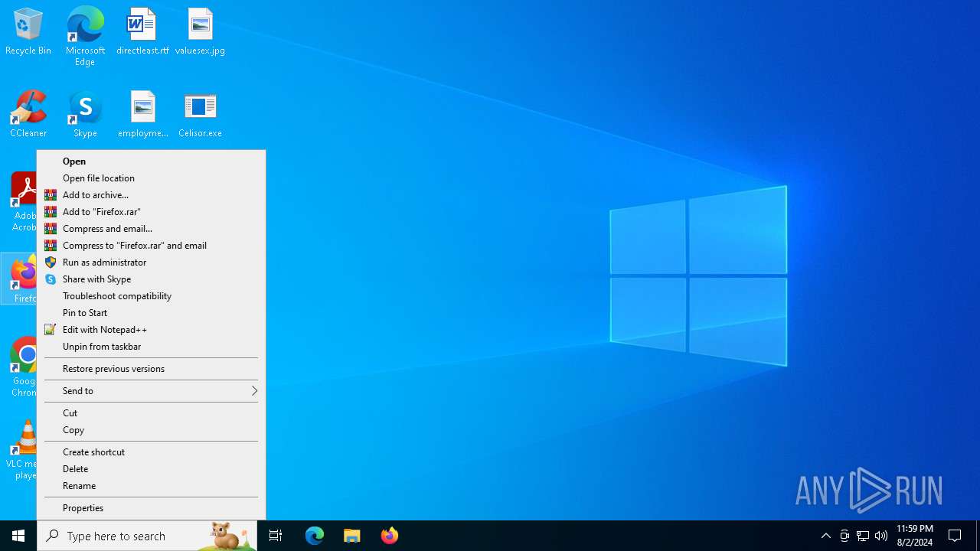The width and height of the screenshot is (980, 551).
Task: Select the Skype desktop shortcut
Action: [85, 115]
